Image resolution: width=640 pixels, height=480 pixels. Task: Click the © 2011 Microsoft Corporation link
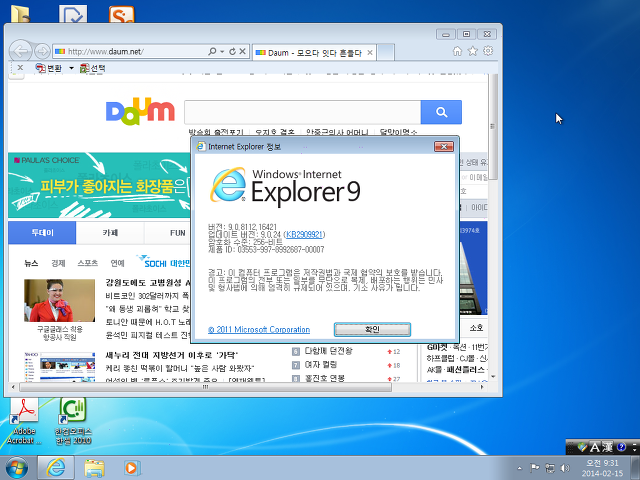(259, 329)
